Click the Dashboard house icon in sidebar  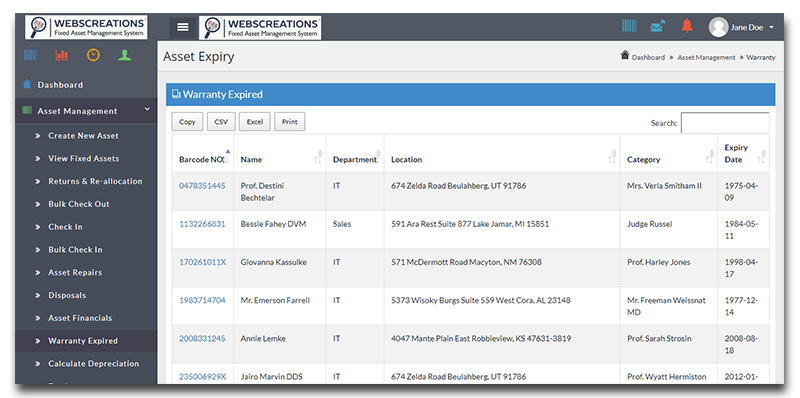pos(27,84)
